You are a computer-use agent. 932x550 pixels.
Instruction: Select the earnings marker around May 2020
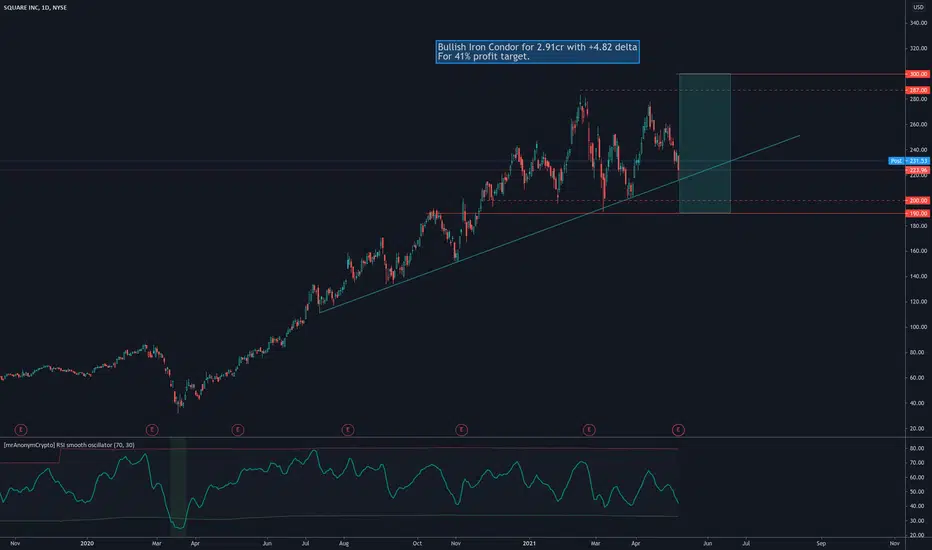(x=238, y=429)
